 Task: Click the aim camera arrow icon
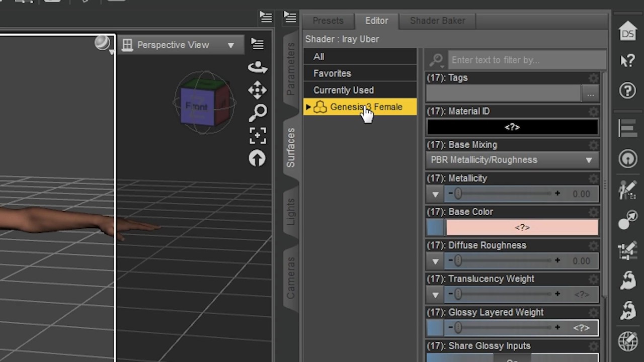(x=257, y=158)
